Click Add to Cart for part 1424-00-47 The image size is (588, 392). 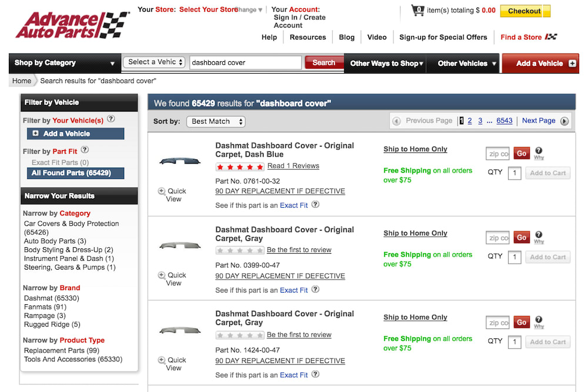tap(548, 342)
